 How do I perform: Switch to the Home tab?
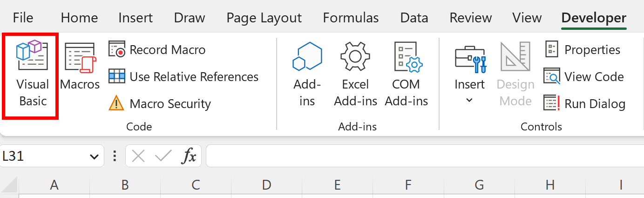point(79,18)
